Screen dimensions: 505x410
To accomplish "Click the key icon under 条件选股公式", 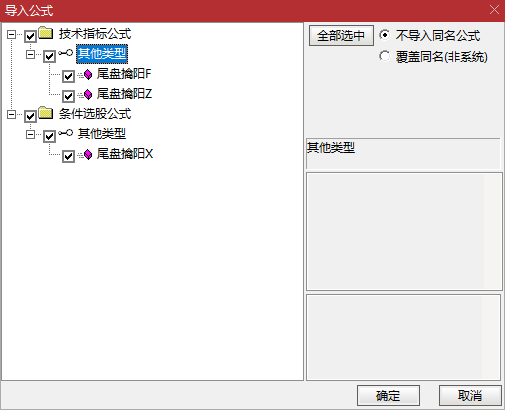I will 66,133.
